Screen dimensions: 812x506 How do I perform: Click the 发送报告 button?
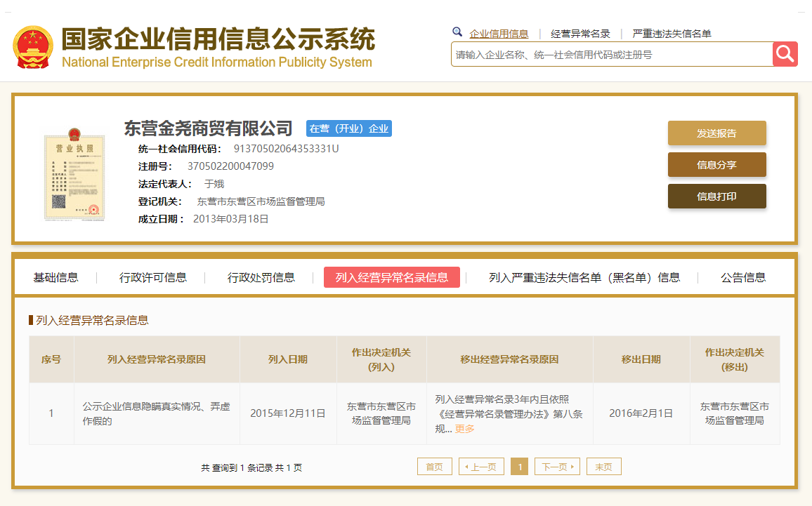point(716,133)
